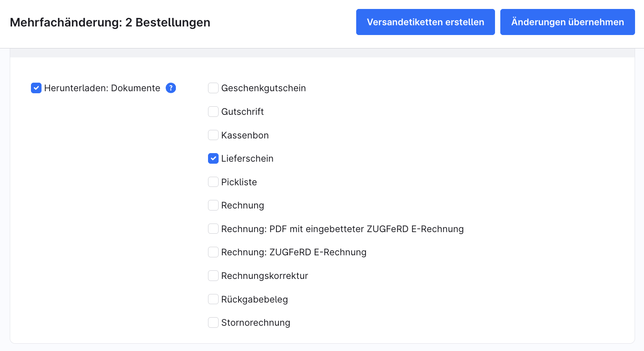Tick the Gutschrift document option

(x=213, y=112)
